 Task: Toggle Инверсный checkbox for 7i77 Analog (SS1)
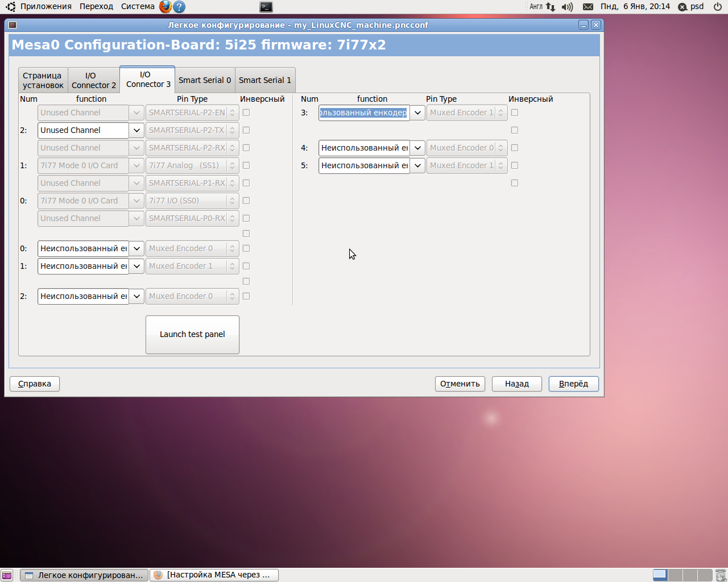[246, 165]
